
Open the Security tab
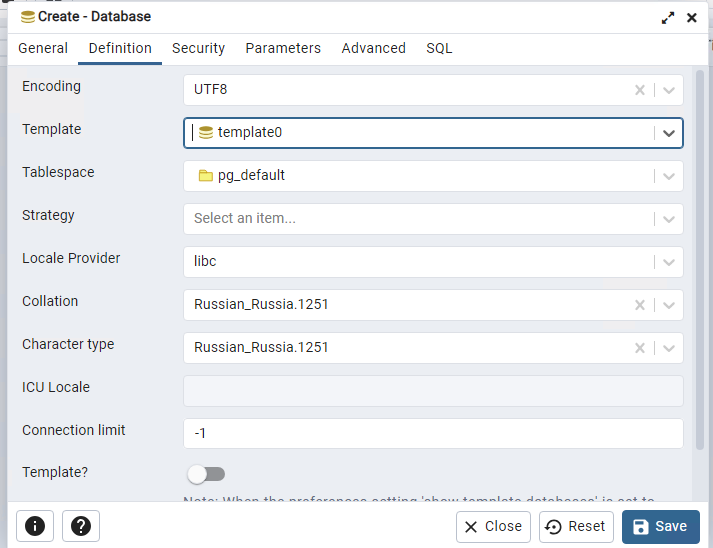(x=198, y=48)
